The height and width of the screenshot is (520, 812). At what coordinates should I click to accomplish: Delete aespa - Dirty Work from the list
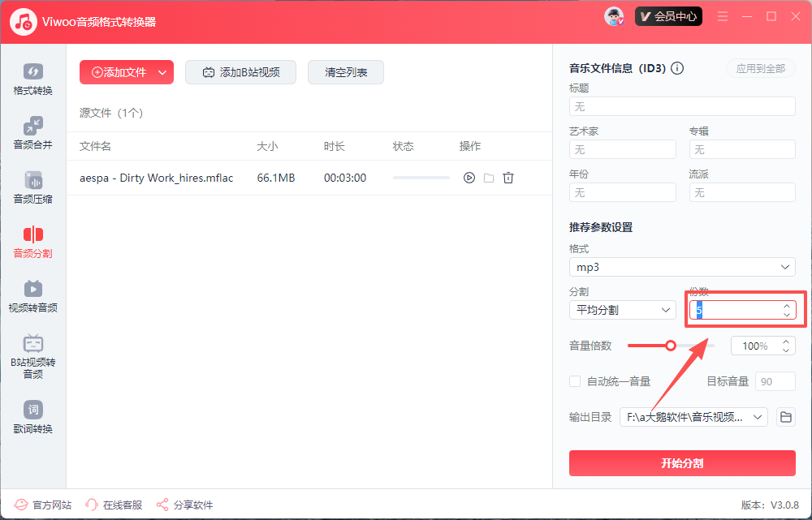pyautogui.click(x=508, y=177)
